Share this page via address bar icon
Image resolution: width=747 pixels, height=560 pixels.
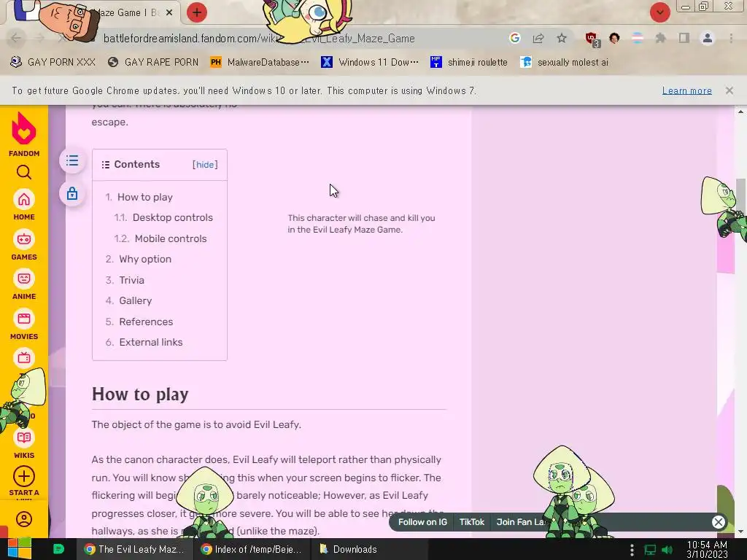(538, 38)
